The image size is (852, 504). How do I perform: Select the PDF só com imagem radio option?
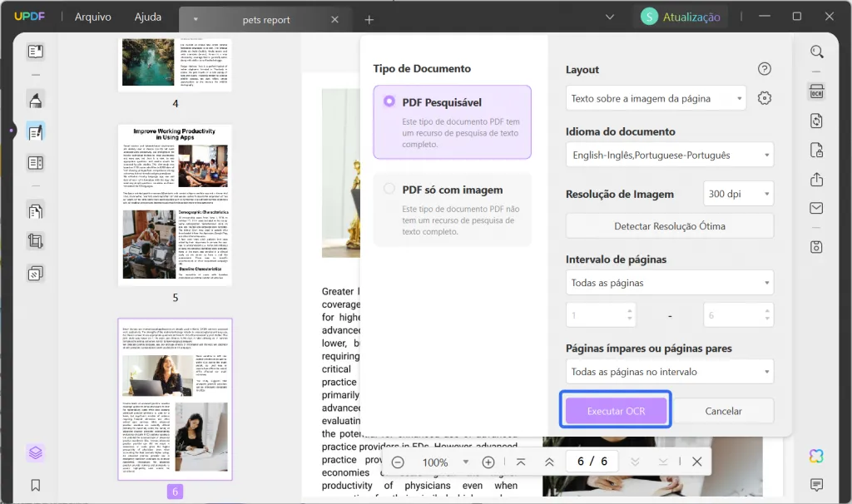(389, 189)
